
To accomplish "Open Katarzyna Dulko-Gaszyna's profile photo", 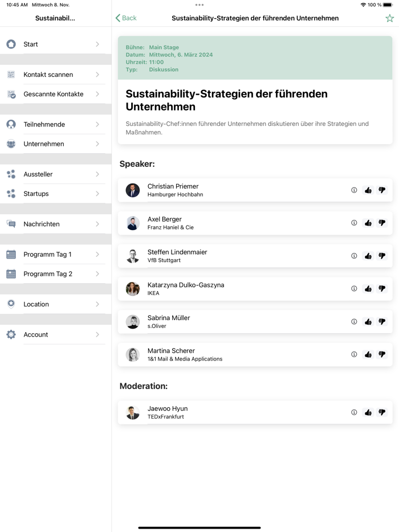I will pyautogui.click(x=132, y=288).
